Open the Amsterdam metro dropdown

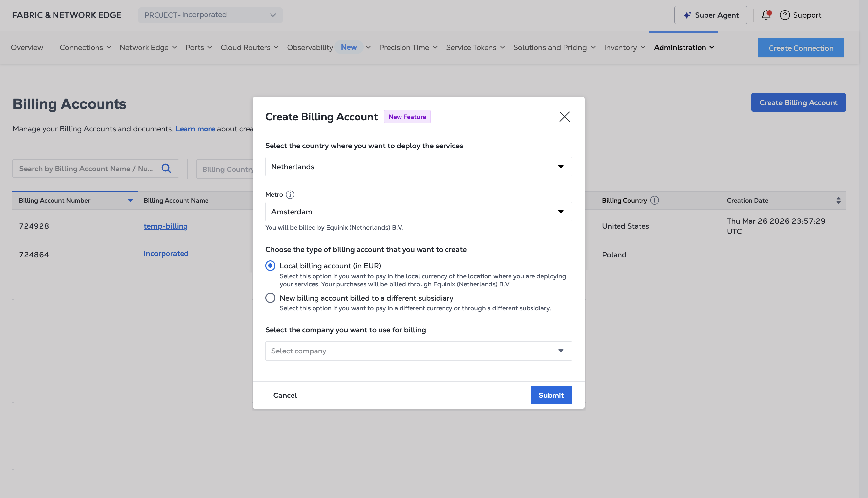click(x=418, y=212)
